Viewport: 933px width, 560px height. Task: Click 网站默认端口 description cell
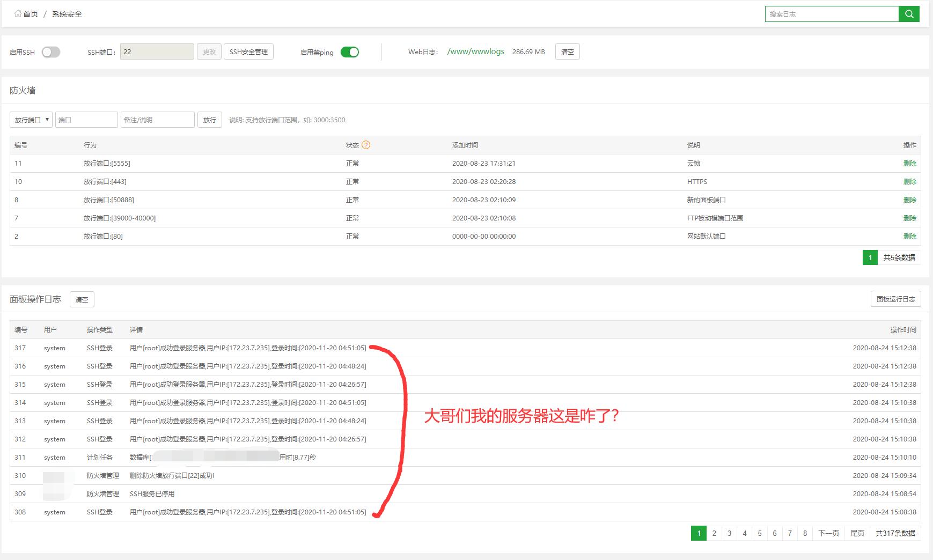coord(706,236)
